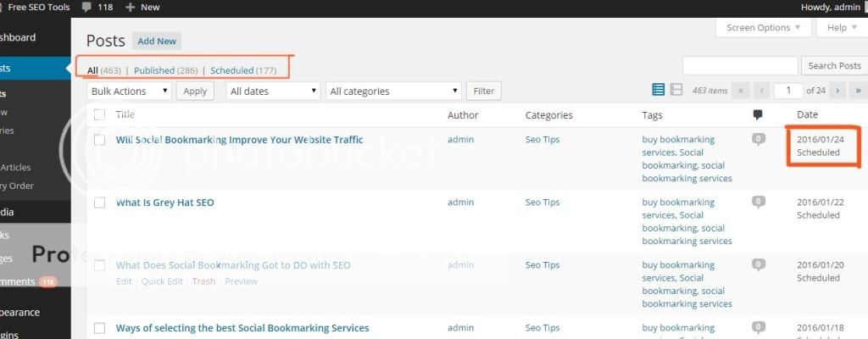Open comment bubble for What Does Social Bookmarking post
The height and width of the screenshot is (339, 868).
pos(759,264)
